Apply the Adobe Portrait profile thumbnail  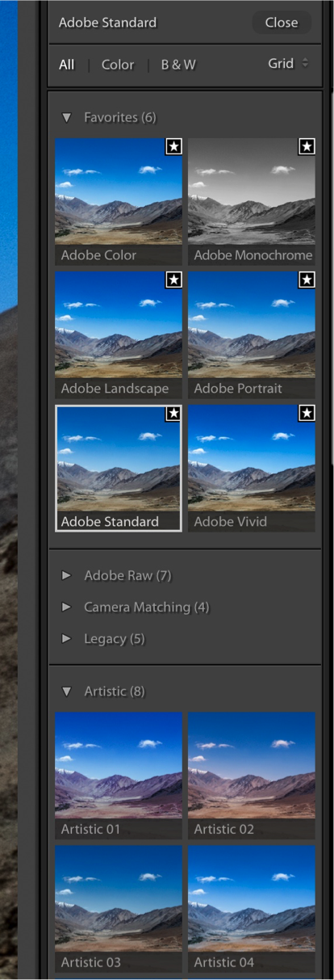(x=252, y=334)
